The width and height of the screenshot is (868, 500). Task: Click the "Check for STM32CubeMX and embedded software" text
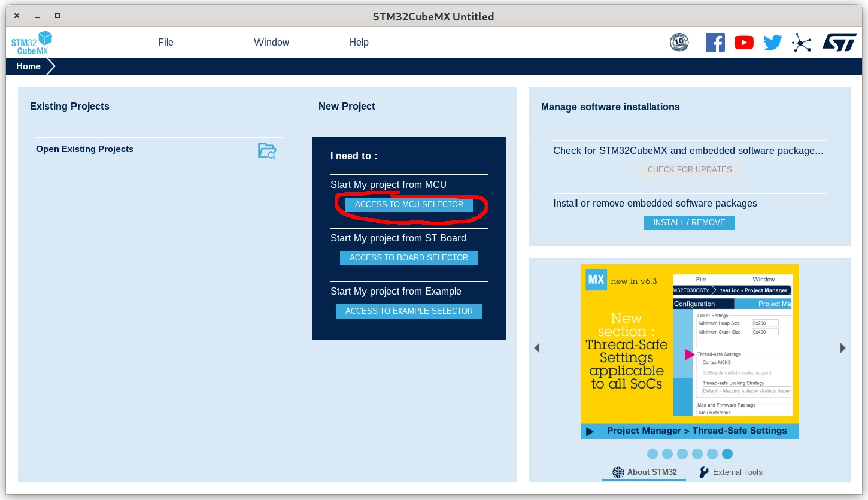(688, 151)
